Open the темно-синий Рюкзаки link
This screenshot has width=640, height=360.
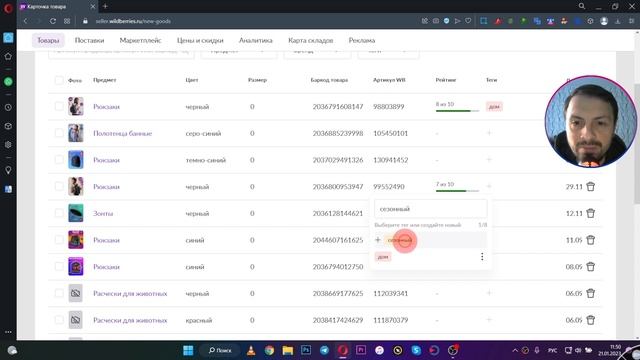point(106,160)
